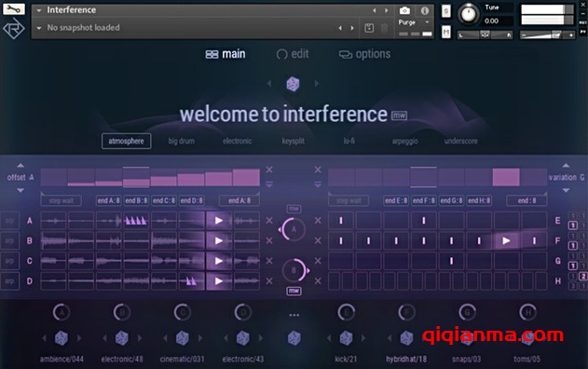Click the end A:8 button after step wait
588x369 pixels.
109,200
